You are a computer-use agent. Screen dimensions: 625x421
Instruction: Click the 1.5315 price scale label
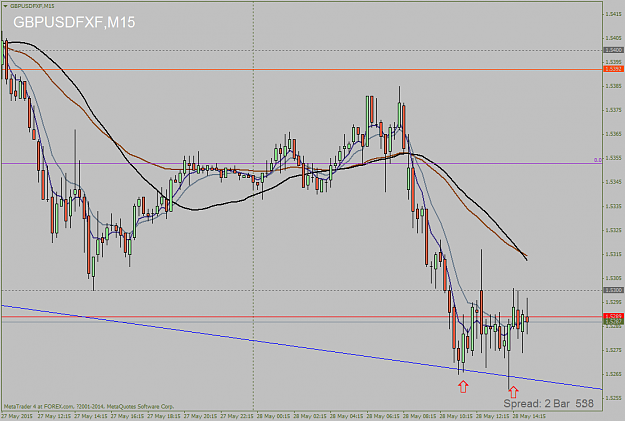pos(613,254)
